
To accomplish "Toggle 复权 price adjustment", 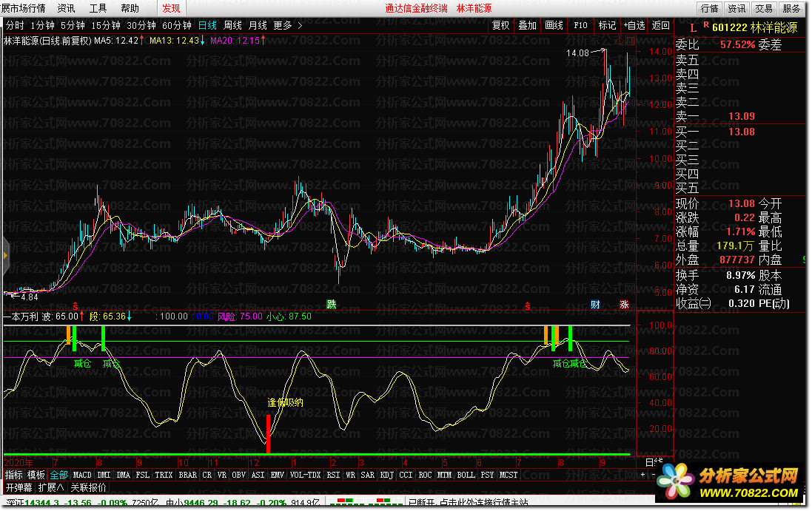I will pyautogui.click(x=500, y=25).
